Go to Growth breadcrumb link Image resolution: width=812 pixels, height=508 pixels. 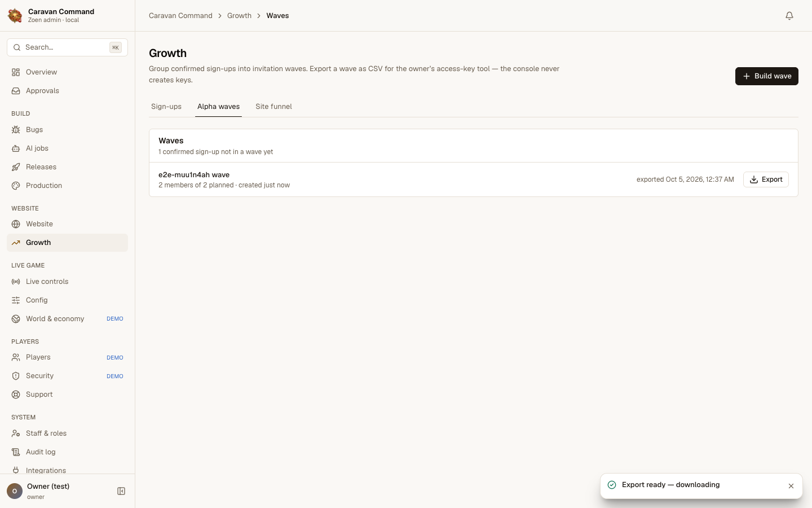239,16
